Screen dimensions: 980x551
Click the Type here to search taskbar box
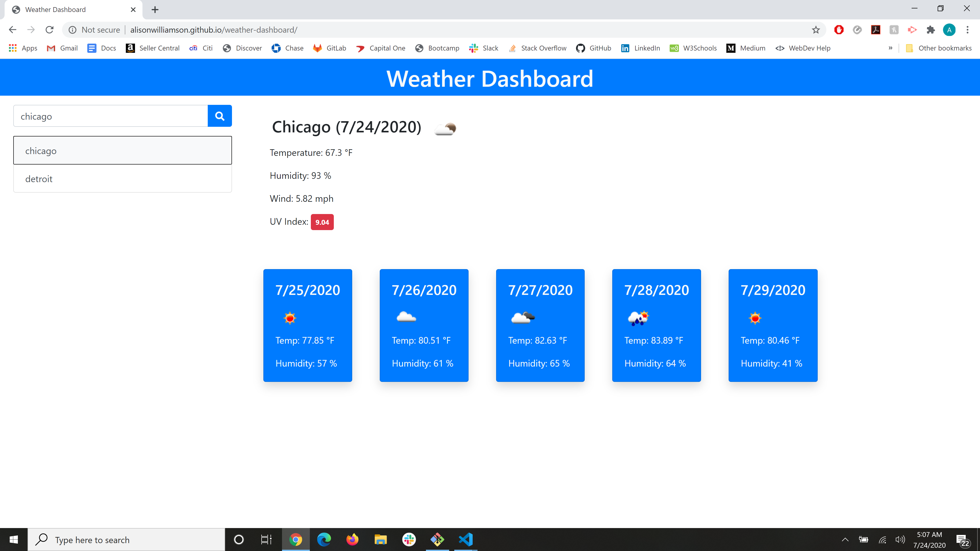(x=126, y=540)
